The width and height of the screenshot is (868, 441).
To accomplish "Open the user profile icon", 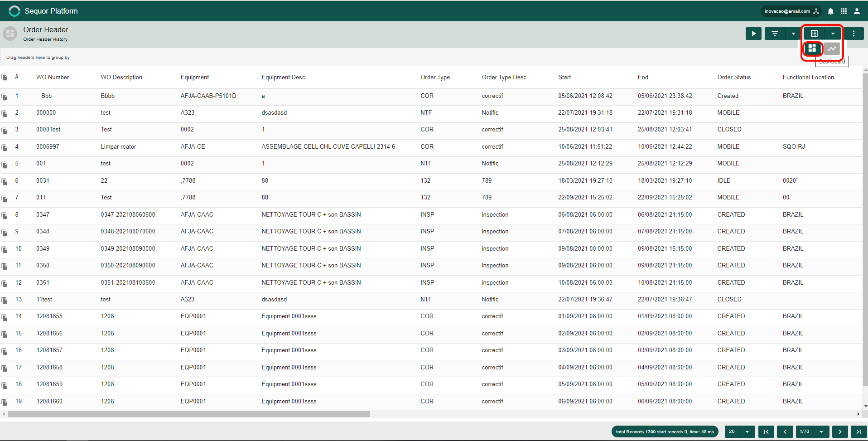I will 857,11.
